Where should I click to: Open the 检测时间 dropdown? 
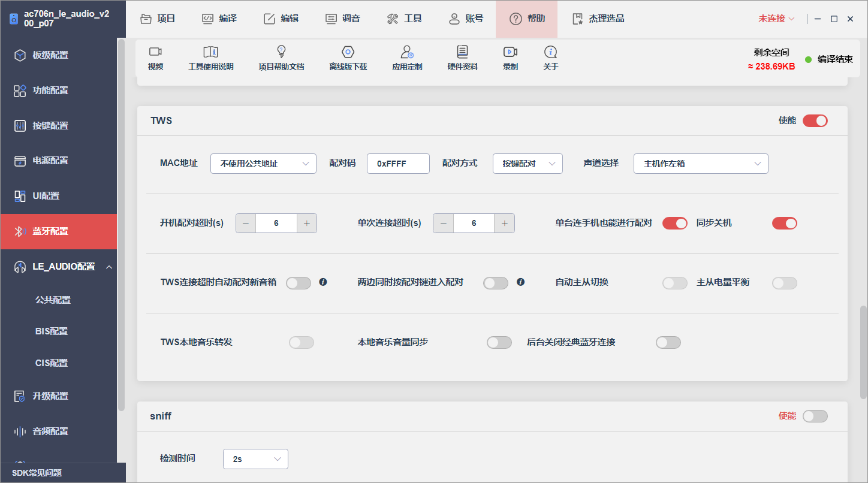(x=255, y=459)
